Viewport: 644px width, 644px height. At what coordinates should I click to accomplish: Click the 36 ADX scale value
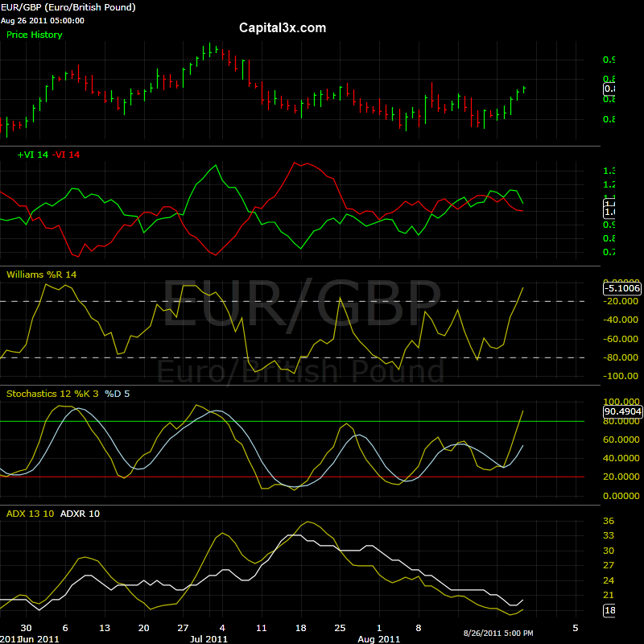(x=609, y=521)
